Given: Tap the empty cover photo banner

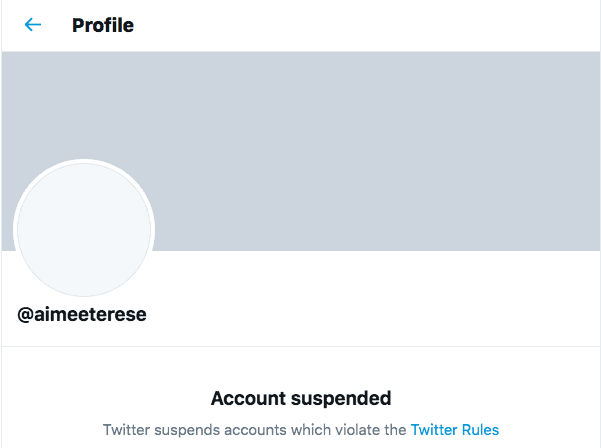Looking at the screenshot, I should tap(301, 151).
